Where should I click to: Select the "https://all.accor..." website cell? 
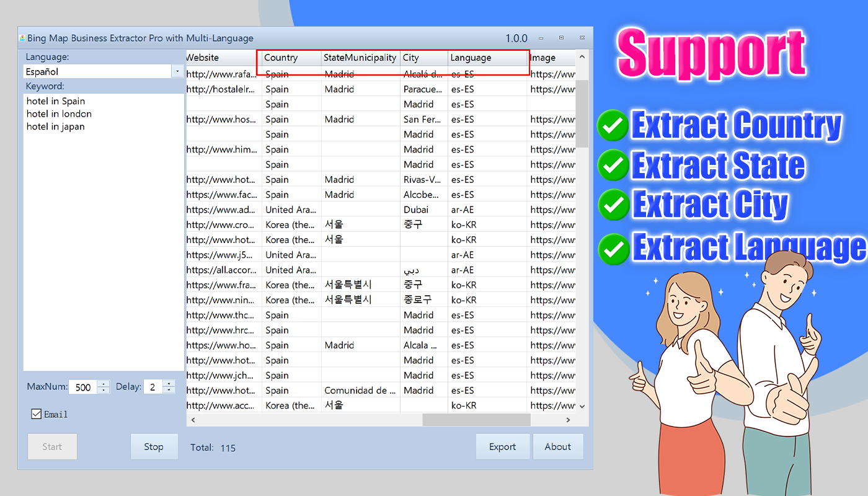tap(224, 270)
